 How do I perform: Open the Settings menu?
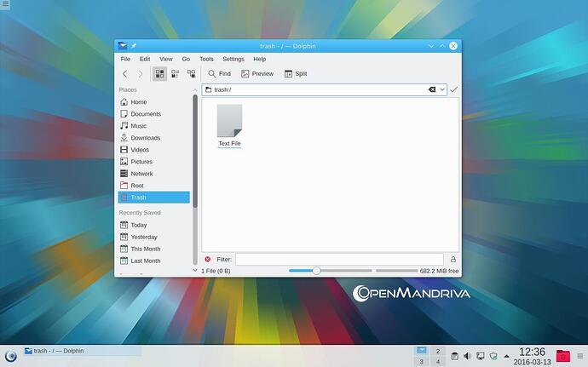pyautogui.click(x=233, y=59)
